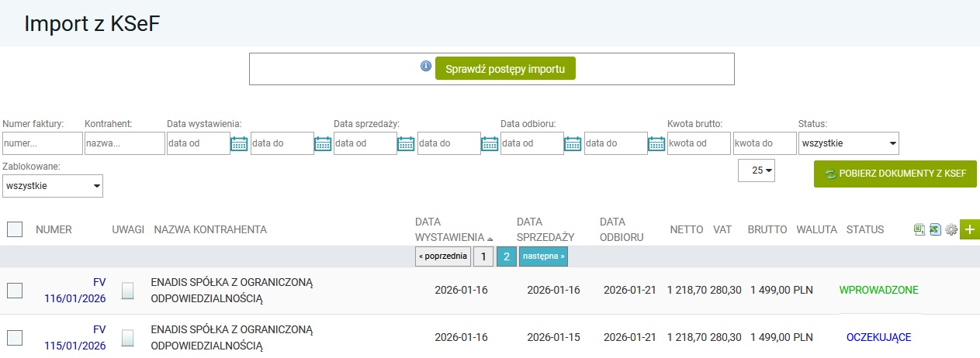The width and height of the screenshot is (980, 358).
Task: Select the checkbox for invoice FV 116/01/2026
Action: click(15, 291)
